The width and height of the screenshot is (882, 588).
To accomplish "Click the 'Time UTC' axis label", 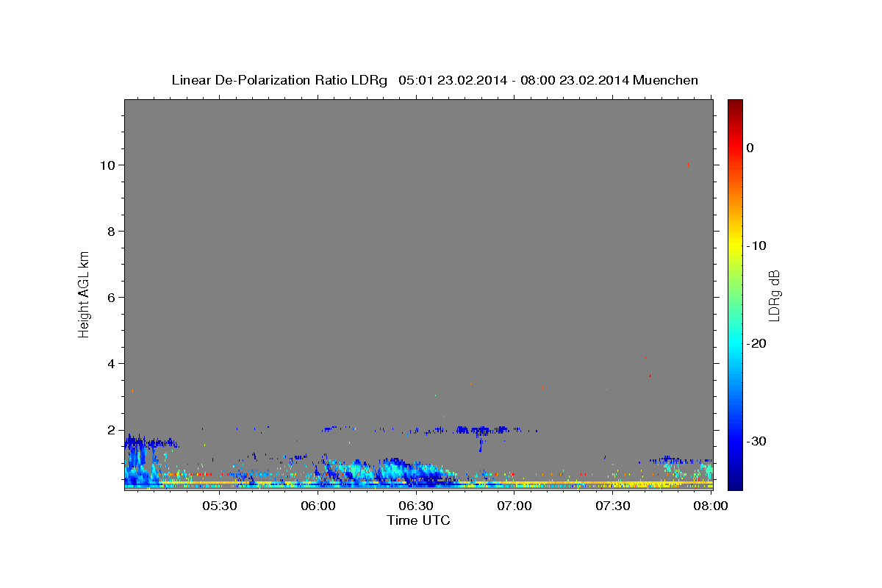I will [x=418, y=520].
